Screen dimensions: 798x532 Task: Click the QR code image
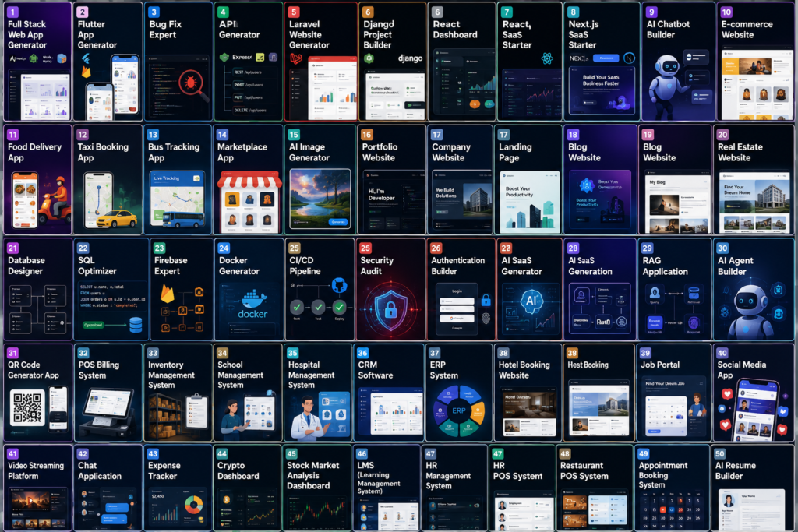point(28,408)
